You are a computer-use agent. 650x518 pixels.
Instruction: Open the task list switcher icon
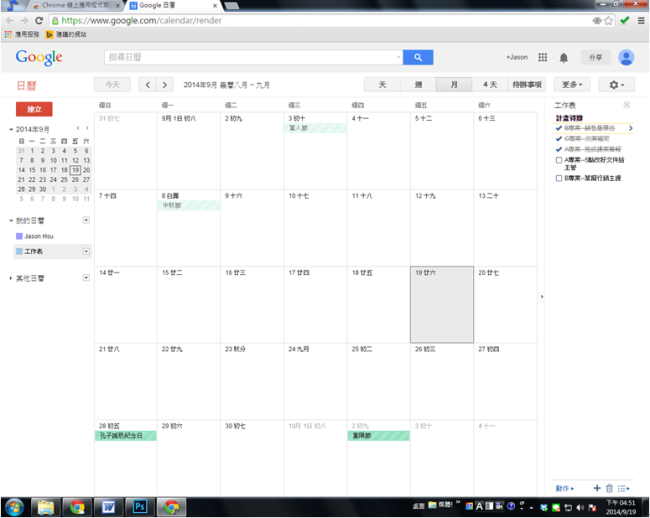[623, 488]
